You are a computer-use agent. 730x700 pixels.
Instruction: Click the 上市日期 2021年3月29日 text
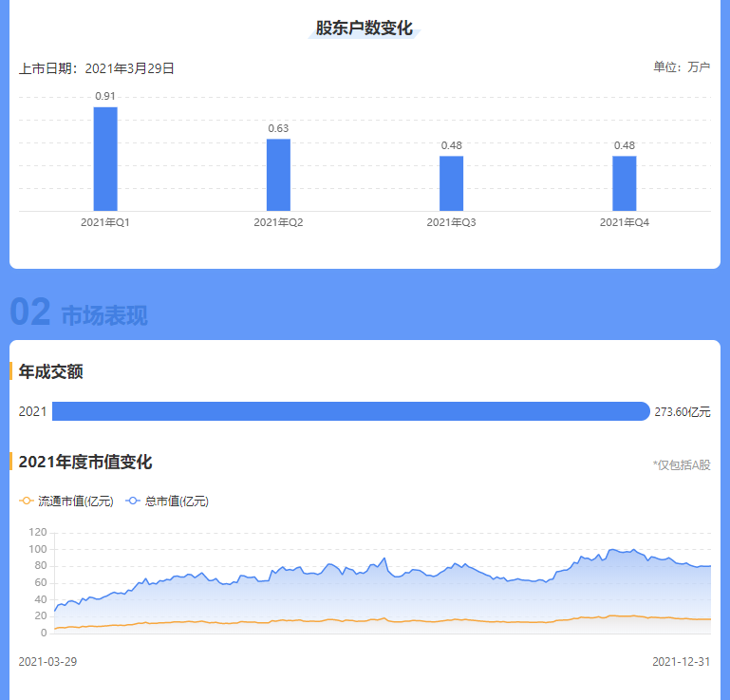point(97,68)
